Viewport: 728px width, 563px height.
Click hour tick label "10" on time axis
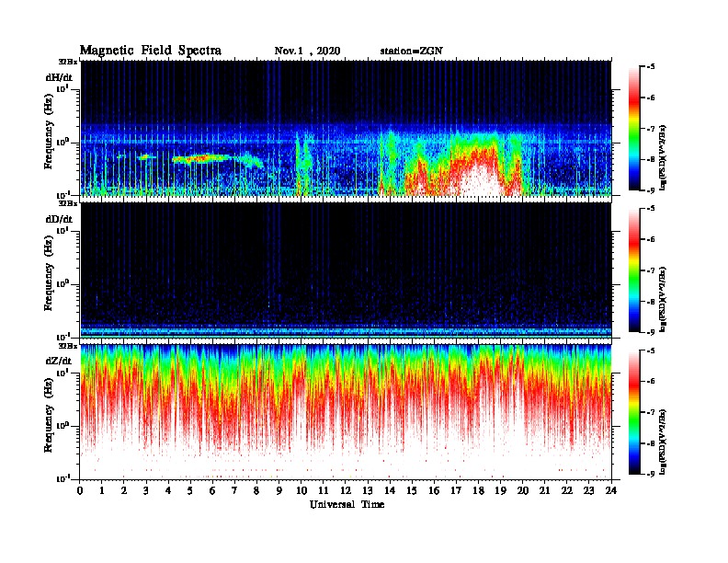[301, 490]
